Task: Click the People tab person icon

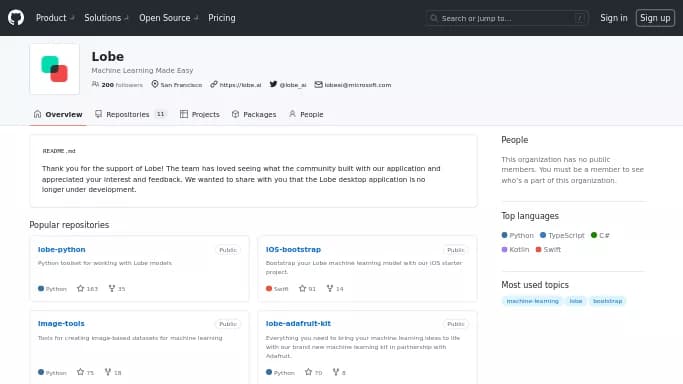Action: (292, 114)
